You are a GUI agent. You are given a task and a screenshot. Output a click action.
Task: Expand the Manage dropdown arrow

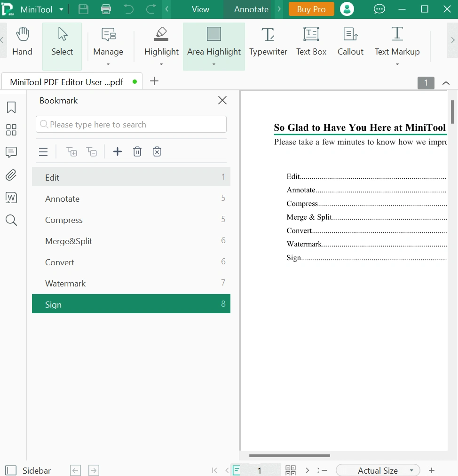coord(108,64)
